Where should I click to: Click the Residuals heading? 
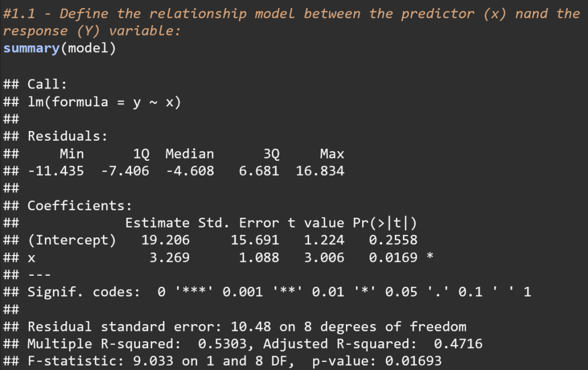pos(68,137)
